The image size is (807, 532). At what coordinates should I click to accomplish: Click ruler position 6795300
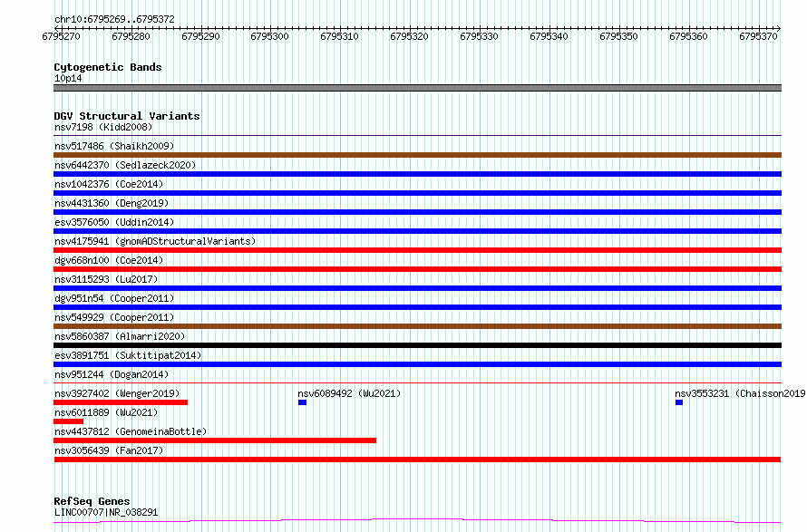pos(269,36)
